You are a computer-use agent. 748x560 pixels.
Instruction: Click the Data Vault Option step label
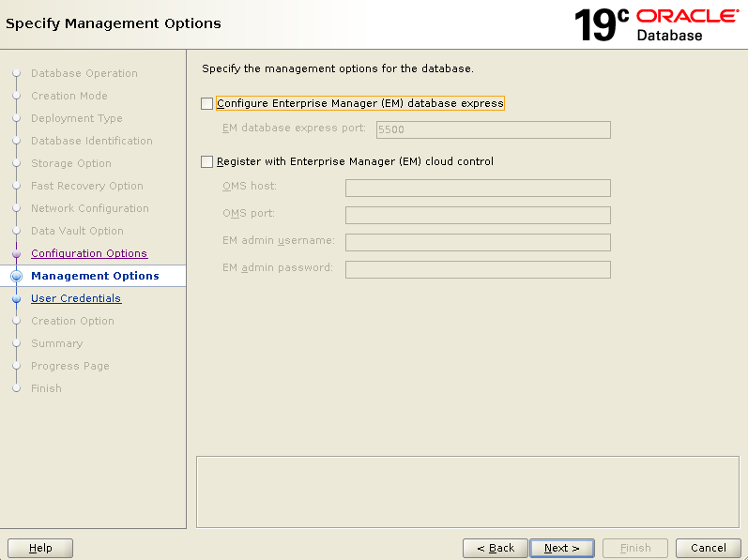(x=77, y=231)
